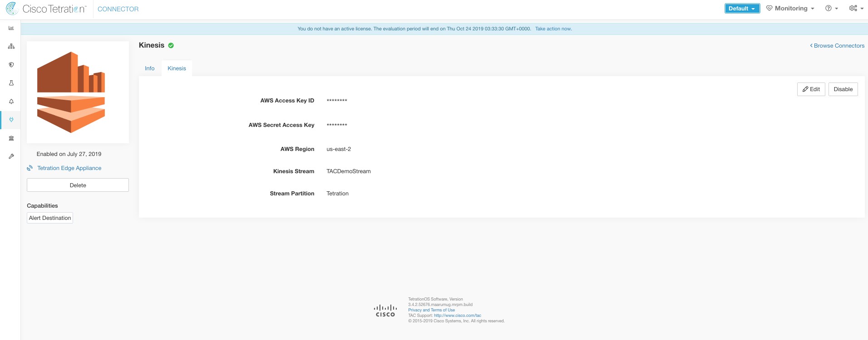Open the dashboard chart sidebar icon

coord(11,28)
